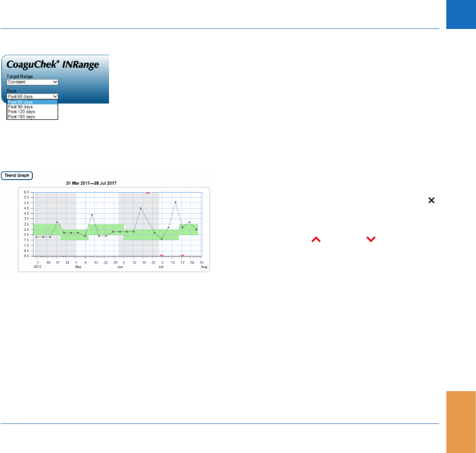Viewport: 476px width, 453px height.
Task: Select 'Past 60 days' in the open list
Action: 32,102
